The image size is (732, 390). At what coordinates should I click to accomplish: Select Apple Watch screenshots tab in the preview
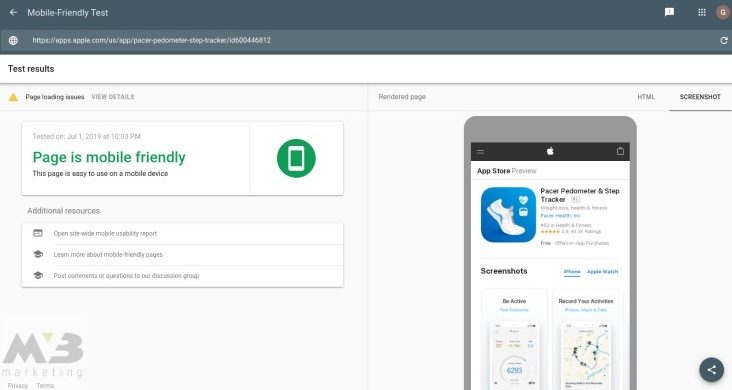point(602,271)
